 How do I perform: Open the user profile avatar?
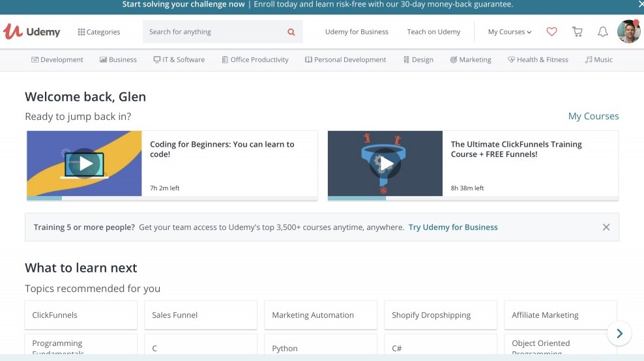click(x=628, y=31)
